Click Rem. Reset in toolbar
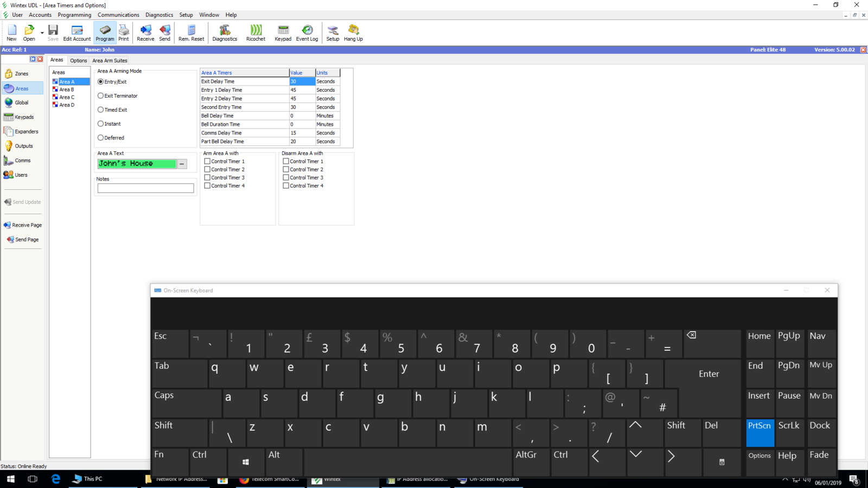The height and width of the screenshot is (488, 868). (191, 33)
